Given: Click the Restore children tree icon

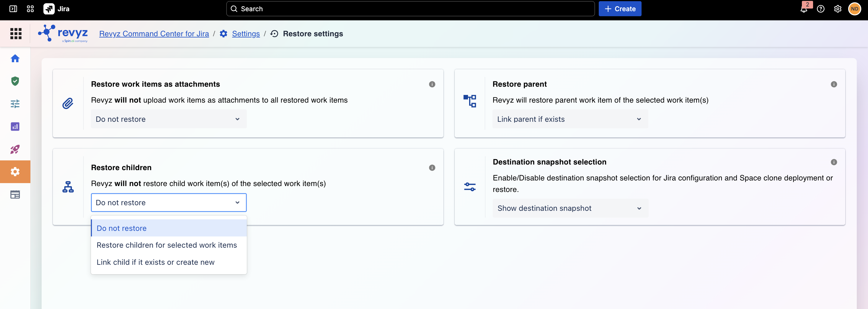Looking at the screenshot, I should coord(68,187).
